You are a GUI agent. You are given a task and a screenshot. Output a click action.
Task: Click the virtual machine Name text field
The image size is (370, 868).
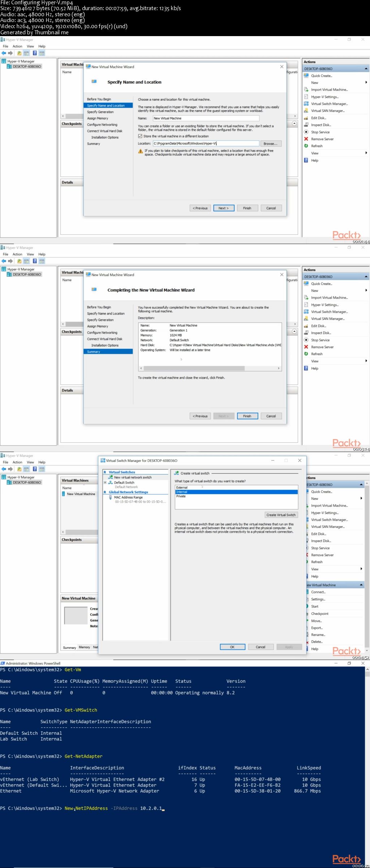(206, 118)
